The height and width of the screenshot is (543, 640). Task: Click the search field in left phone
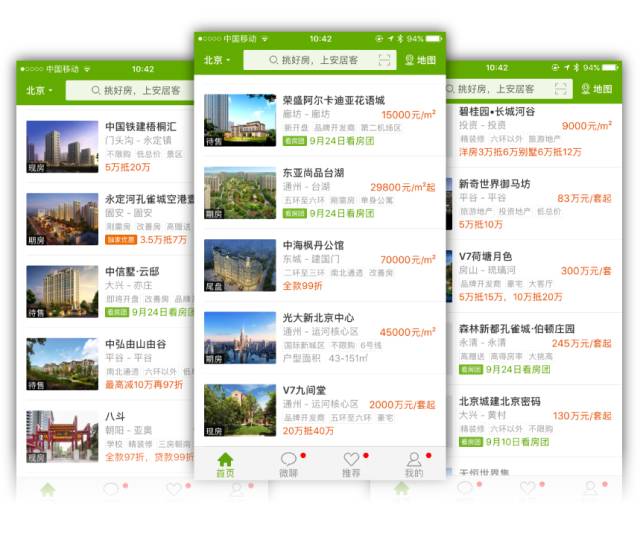click(x=130, y=90)
